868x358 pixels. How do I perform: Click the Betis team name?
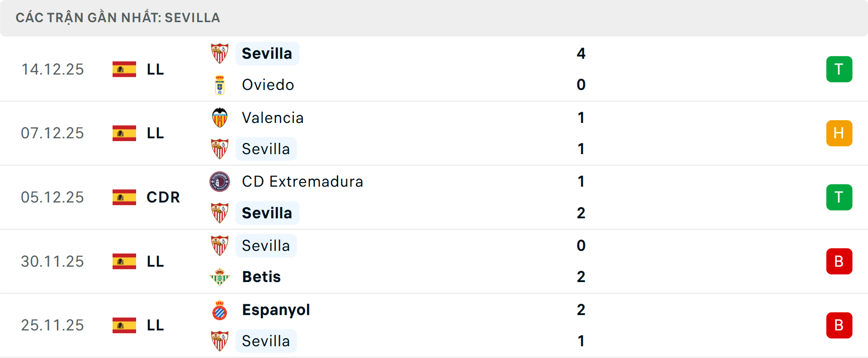(x=261, y=277)
